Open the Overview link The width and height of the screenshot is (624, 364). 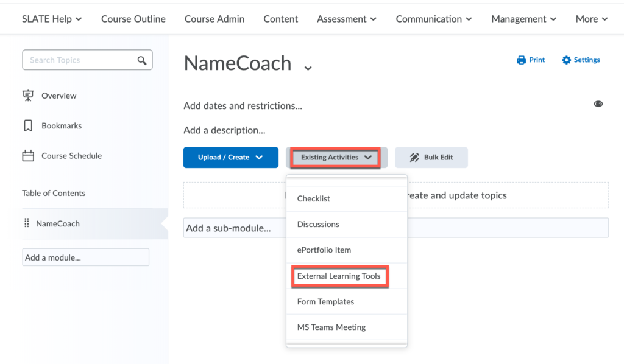[59, 96]
